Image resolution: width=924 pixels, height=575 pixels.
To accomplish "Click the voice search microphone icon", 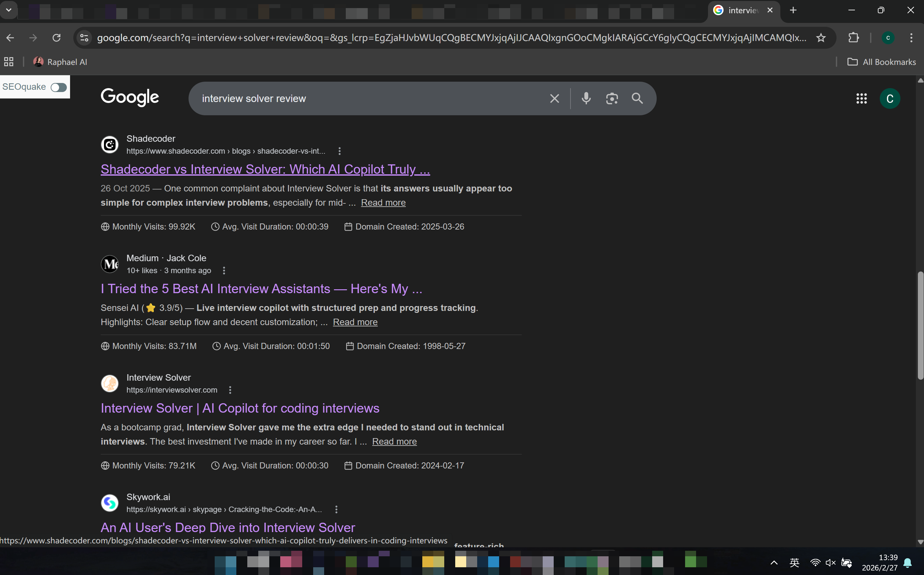I will tap(586, 98).
